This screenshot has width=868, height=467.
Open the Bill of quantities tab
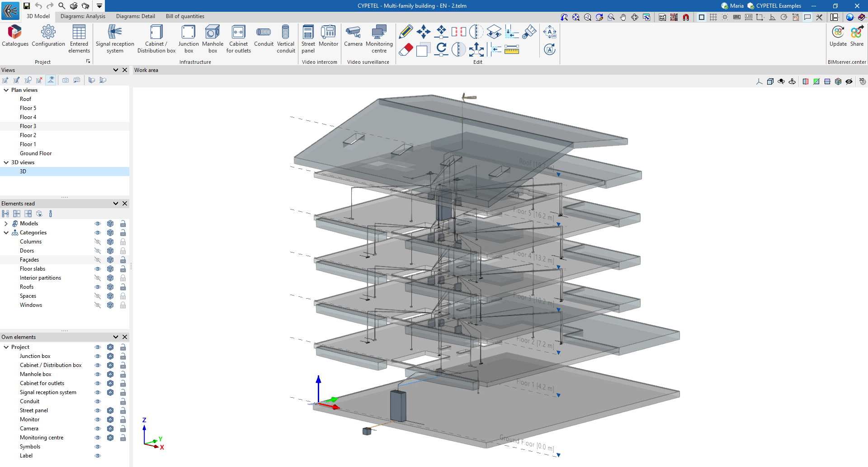pyautogui.click(x=185, y=16)
